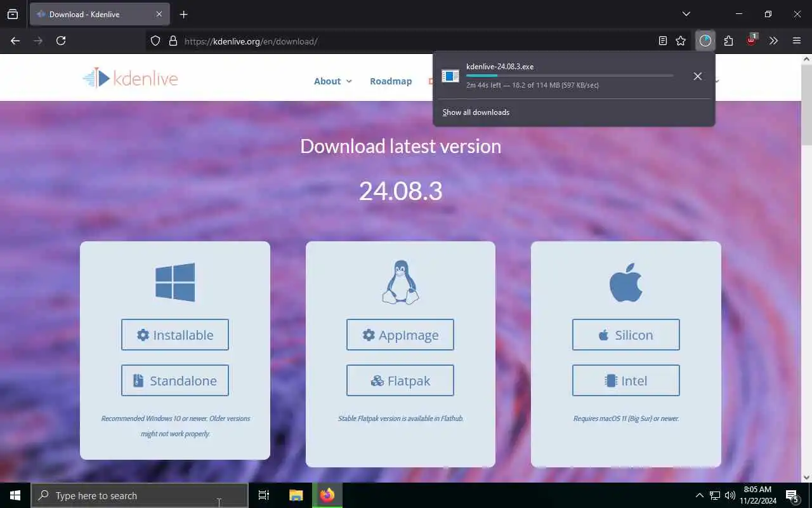Toggle reader view icon in address bar
This screenshot has height=508, width=812.
[x=662, y=41]
